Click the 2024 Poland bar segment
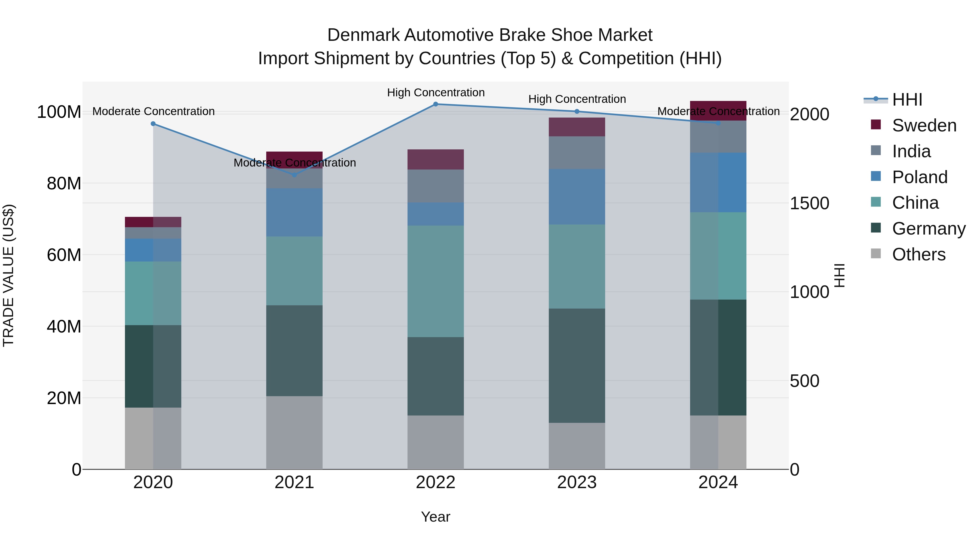Screen dimensions: 980x551 tap(718, 183)
